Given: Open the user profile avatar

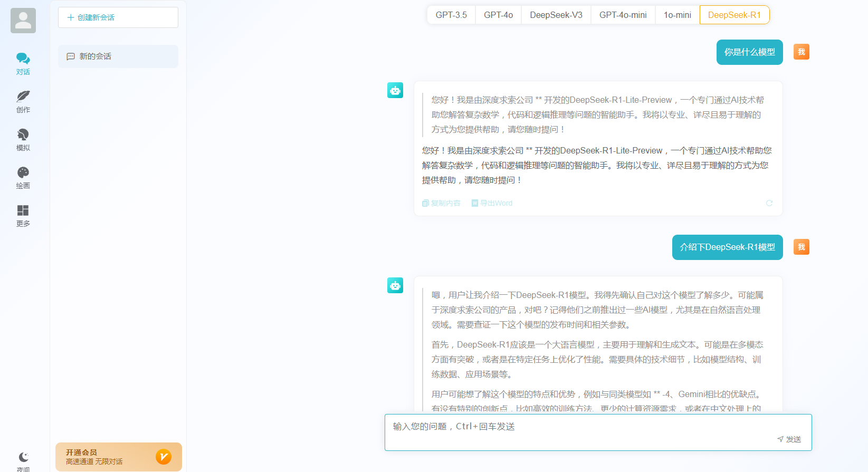Looking at the screenshot, I should pos(23,21).
